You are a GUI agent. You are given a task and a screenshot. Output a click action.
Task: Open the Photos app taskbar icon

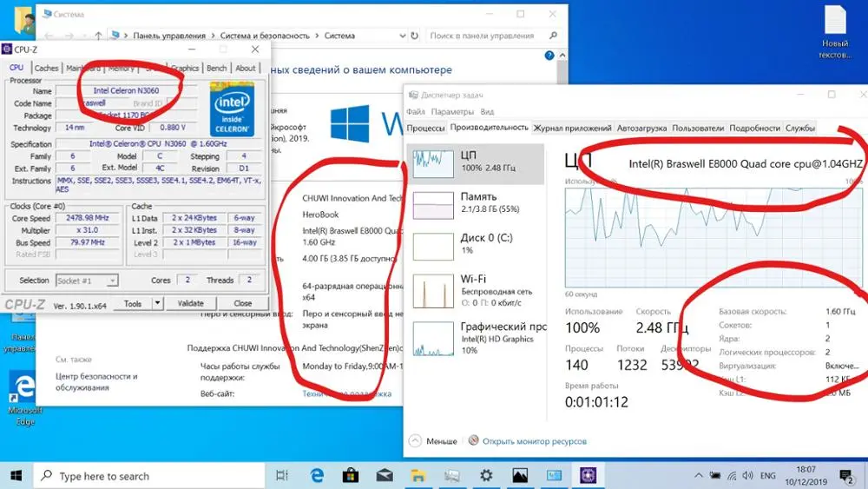click(x=520, y=475)
